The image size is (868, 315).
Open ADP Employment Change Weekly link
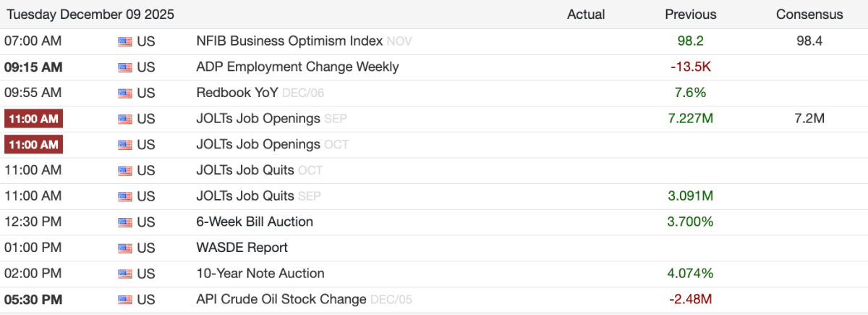297,67
